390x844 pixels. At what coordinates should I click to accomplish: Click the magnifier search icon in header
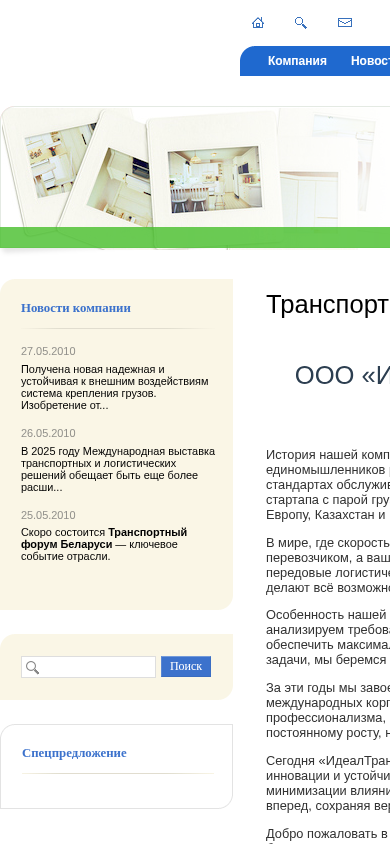[x=301, y=23]
